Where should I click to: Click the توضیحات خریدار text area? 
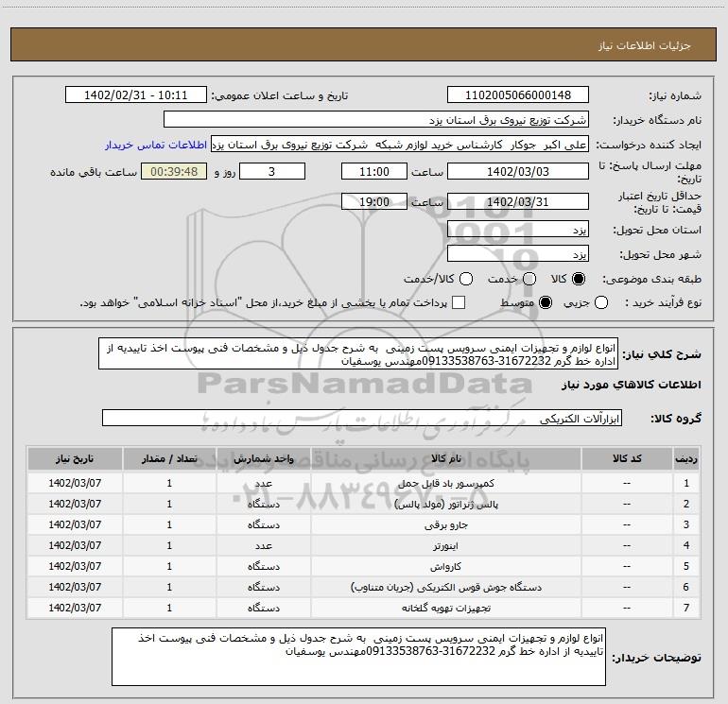pos(358,657)
